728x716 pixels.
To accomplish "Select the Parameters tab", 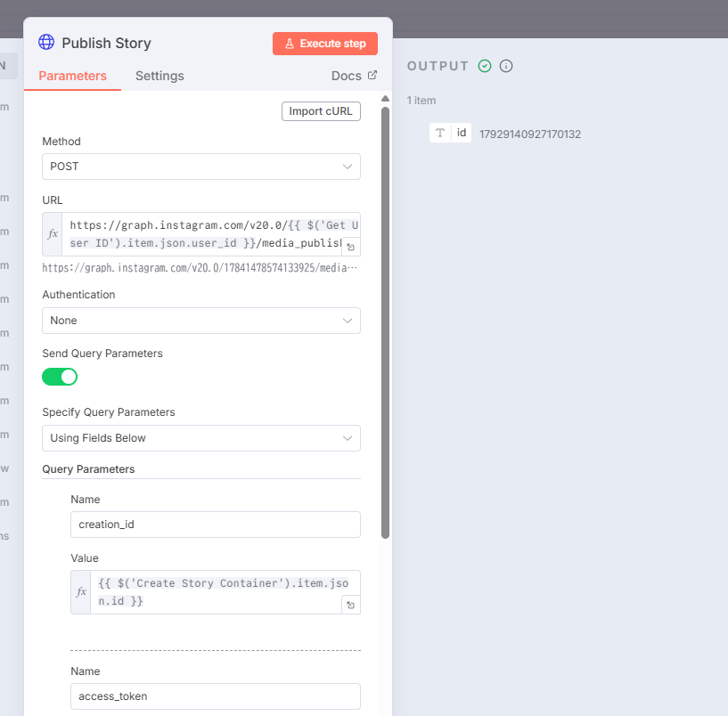I will (72, 77).
